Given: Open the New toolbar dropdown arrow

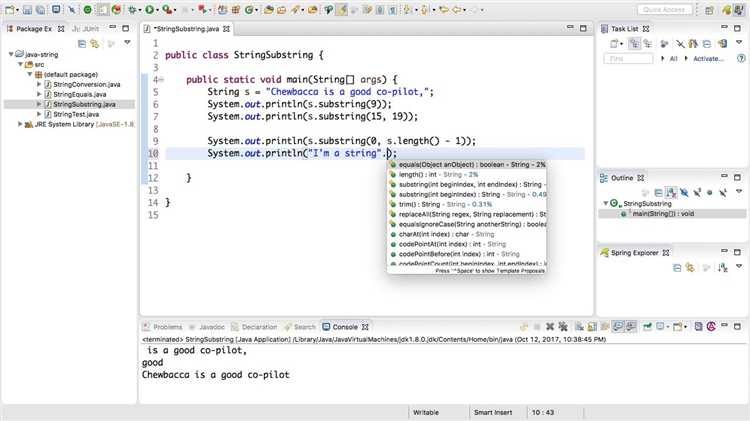Looking at the screenshot, I should [17, 10].
